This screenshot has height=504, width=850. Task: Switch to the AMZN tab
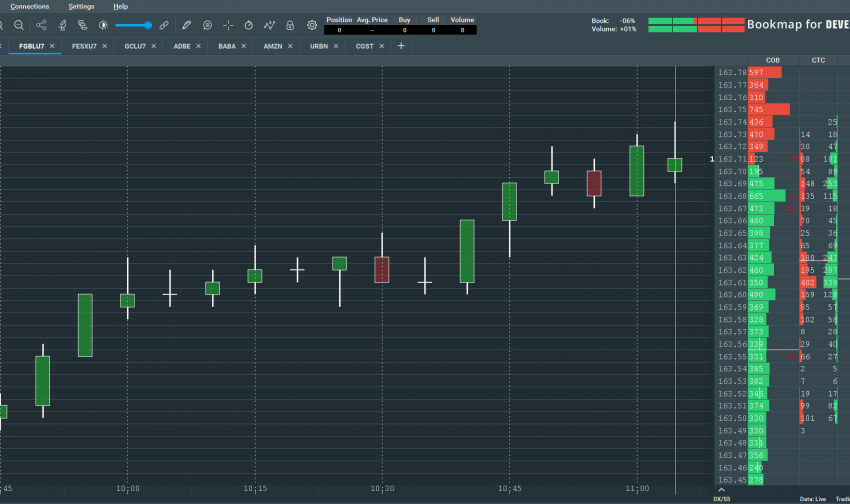[273, 47]
